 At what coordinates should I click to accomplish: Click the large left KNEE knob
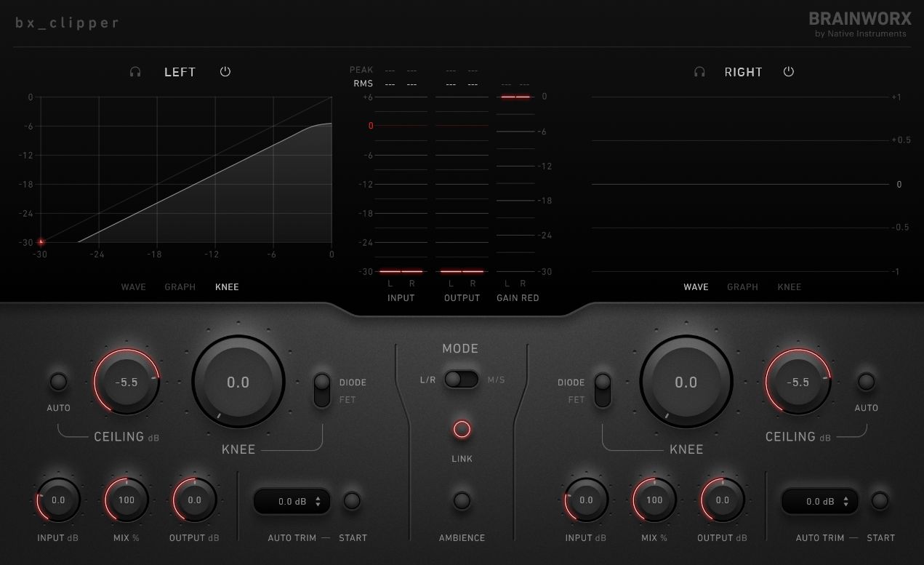[x=238, y=382]
